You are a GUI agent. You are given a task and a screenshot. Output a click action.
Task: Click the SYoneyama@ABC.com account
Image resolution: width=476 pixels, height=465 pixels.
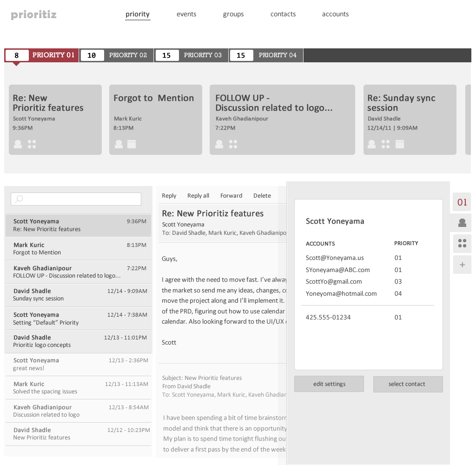tap(337, 270)
